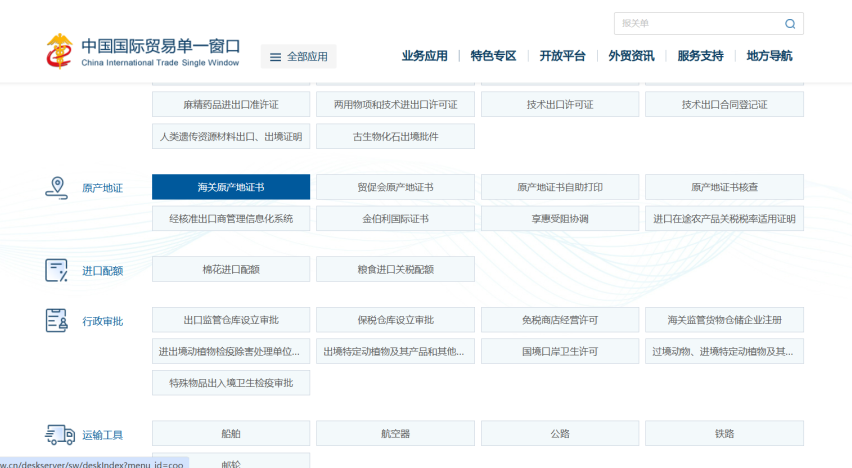The image size is (852, 468).
Task: Choose 进出境动植物检疫除害处理单位
Action: (231, 351)
